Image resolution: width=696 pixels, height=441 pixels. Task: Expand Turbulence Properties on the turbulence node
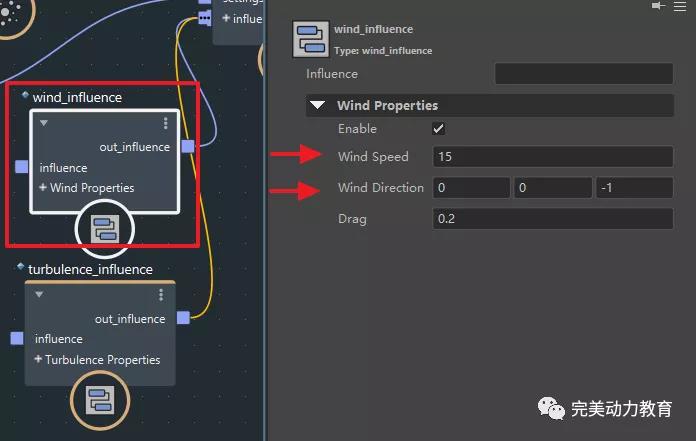click(39, 360)
